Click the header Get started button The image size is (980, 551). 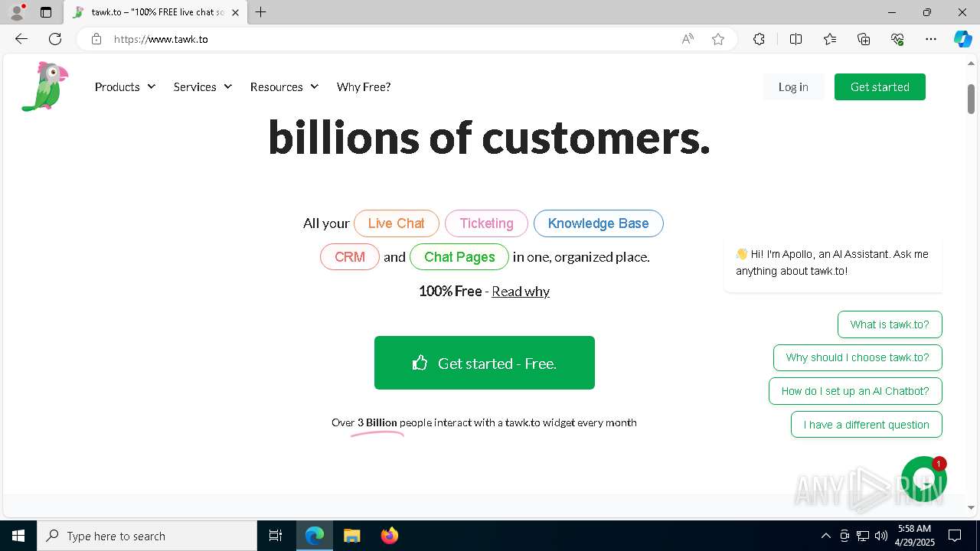pyautogui.click(x=880, y=87)
